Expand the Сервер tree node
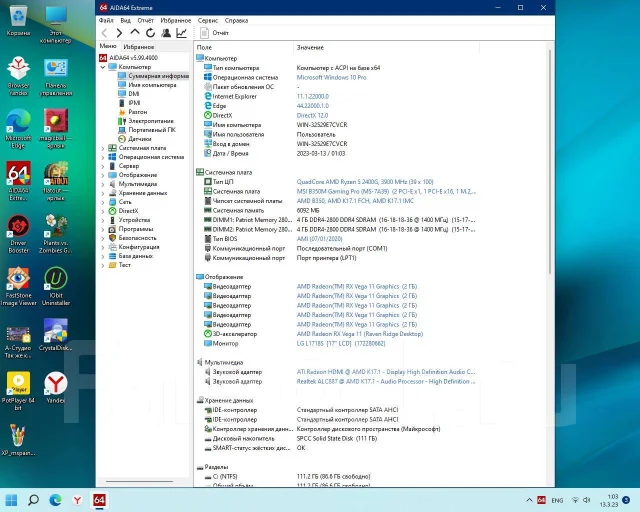This screenshot has width=640, height=512. pyautogui.click(x=102, y=166)
